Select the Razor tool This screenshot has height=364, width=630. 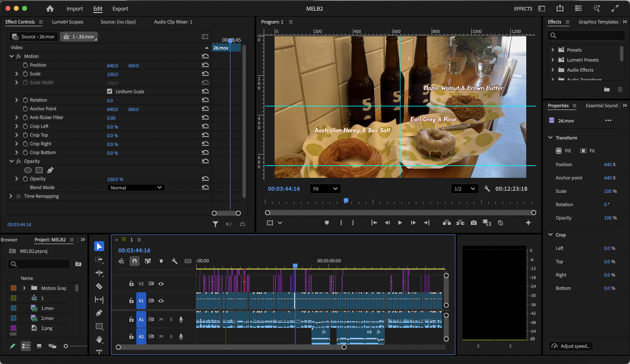pos(99,286)
